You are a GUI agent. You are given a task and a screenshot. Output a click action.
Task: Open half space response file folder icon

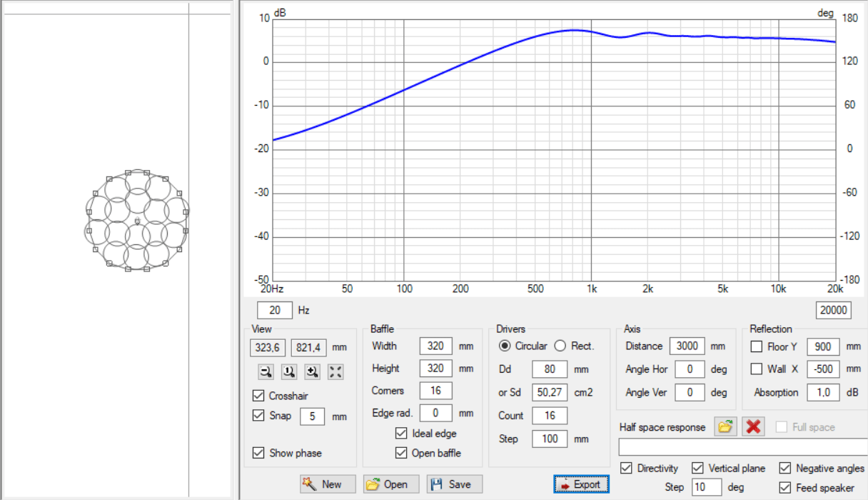[x=725, y=427]
